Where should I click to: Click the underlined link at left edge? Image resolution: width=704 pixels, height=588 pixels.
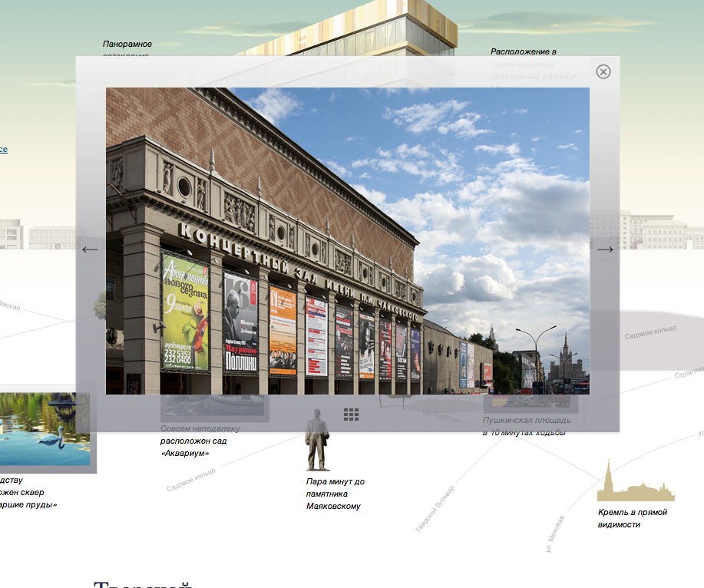tap(4, 149)
